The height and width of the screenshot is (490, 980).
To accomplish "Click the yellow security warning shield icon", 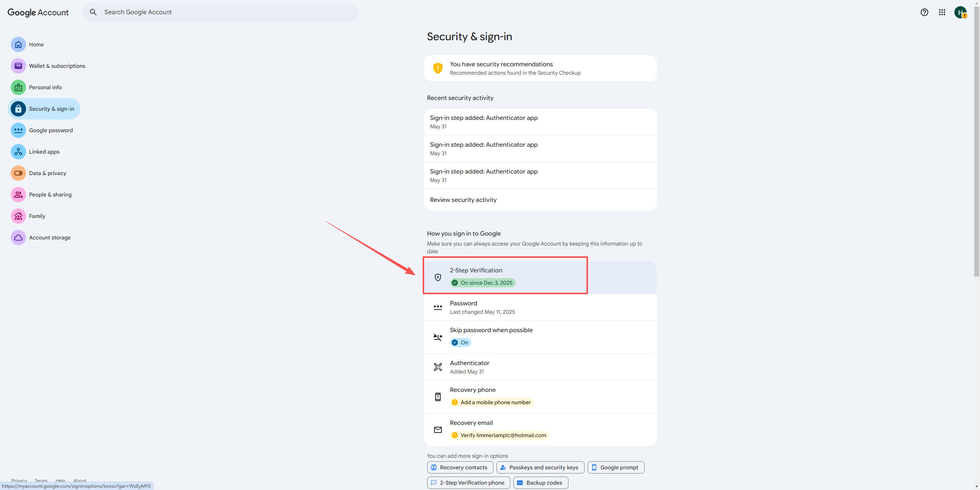I will 438,68.
